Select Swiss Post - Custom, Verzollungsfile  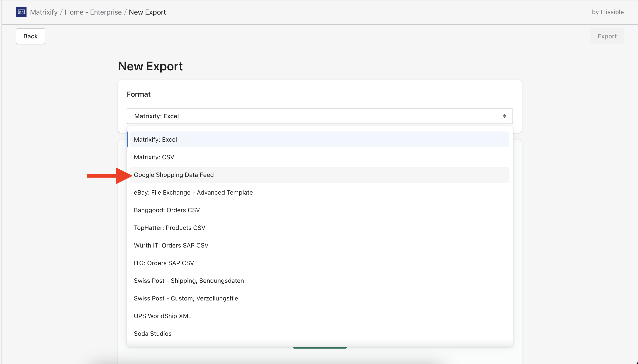186,298
